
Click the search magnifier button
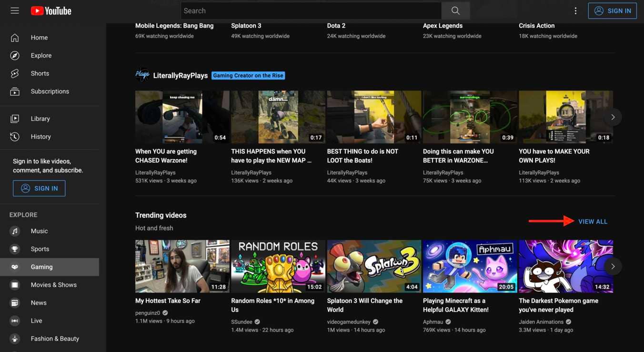point(455,10)
